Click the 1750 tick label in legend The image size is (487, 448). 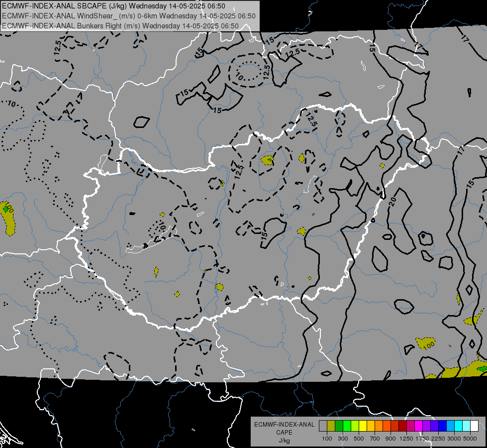pyautogui.click(x=422, y=439)
